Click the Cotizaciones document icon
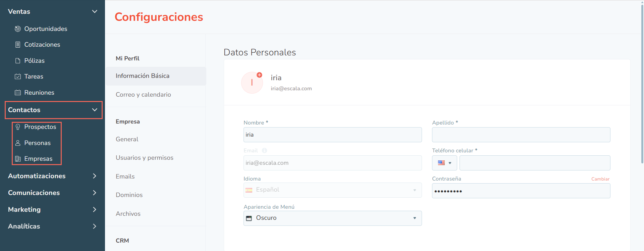Screen dimensions: 644x251 click(x=18, y=45)
